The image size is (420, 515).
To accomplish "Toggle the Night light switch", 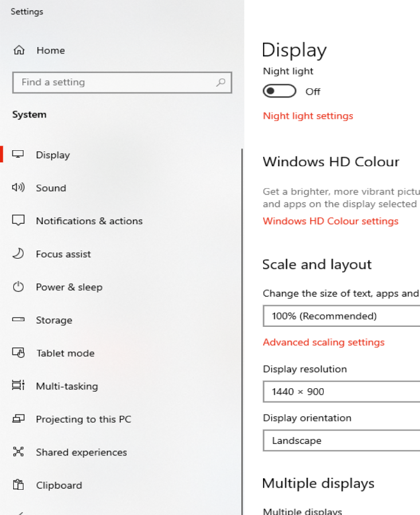I will [x=279, y=91].
